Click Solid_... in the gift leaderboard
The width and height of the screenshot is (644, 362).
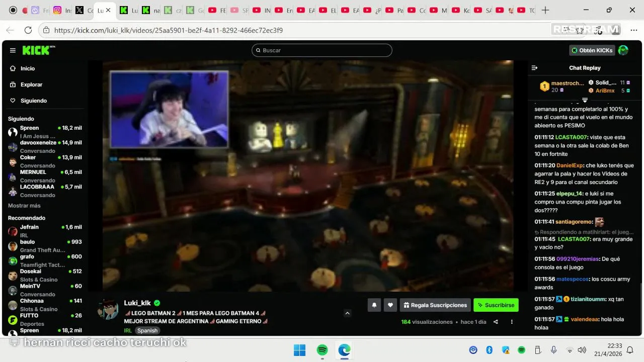pos(606,82)
